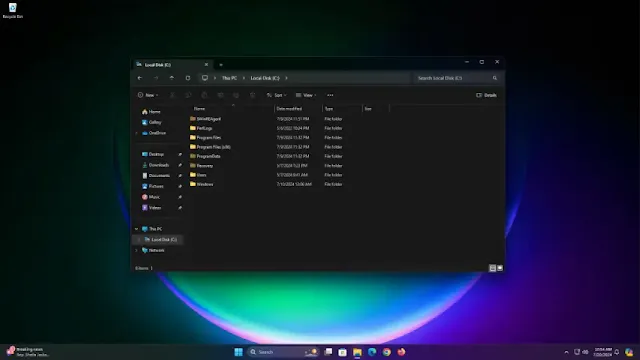Click the pin icon beside Music

tap(180, 197)
